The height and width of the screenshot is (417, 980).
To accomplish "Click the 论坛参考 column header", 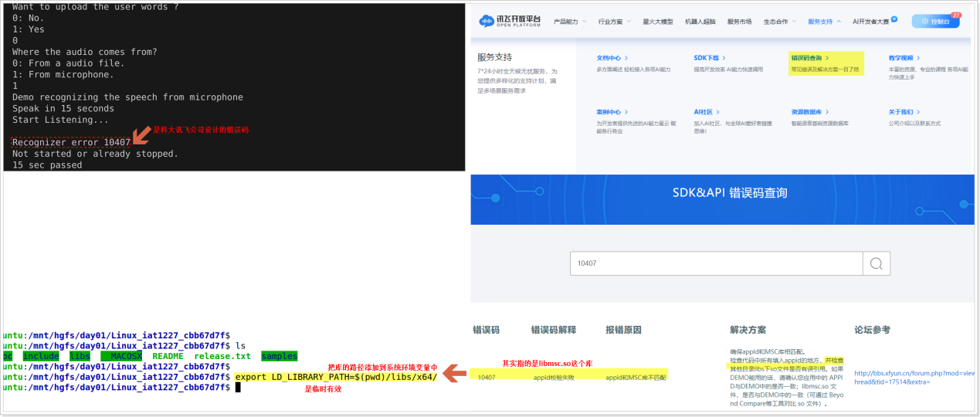I will coord(872,330).
